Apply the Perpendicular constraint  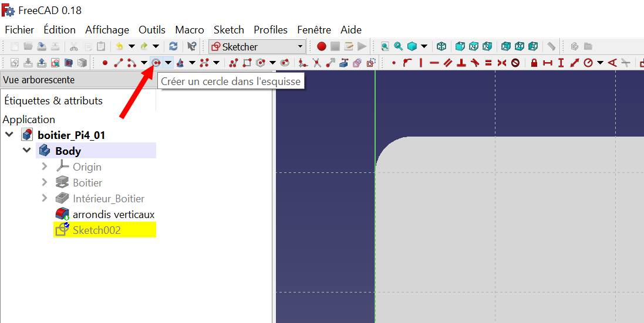coord(461,63)
